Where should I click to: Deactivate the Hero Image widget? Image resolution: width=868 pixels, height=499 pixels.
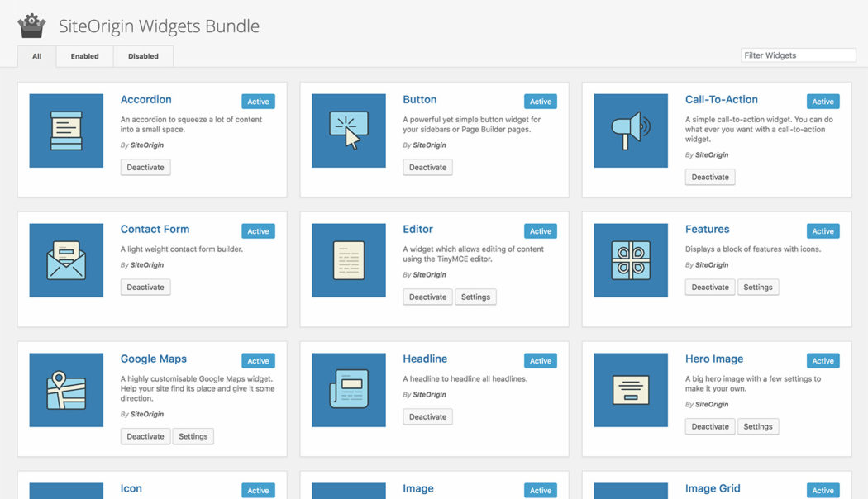click(x=709, y=426)
